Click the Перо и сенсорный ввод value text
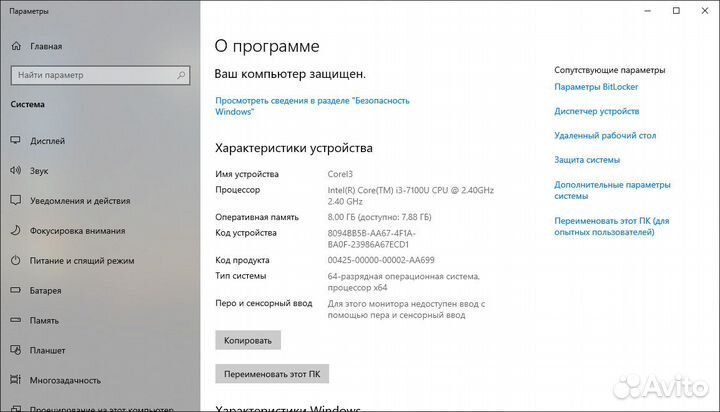720x412 pixels. click(x=406, y=309)
